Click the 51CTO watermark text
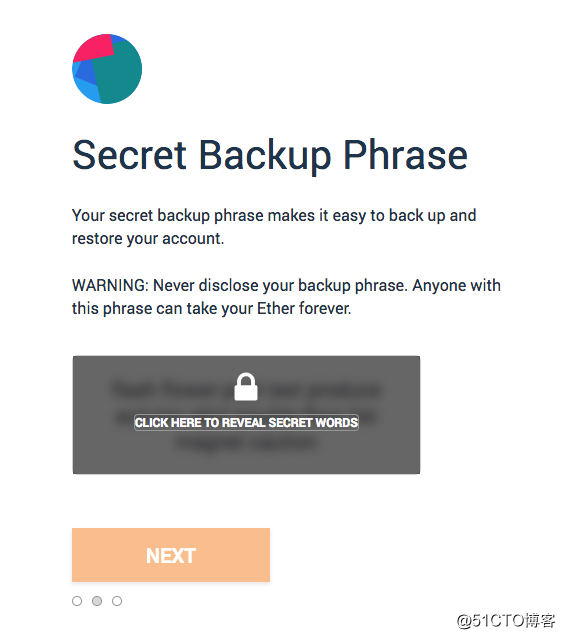 [x=506, y=620]
